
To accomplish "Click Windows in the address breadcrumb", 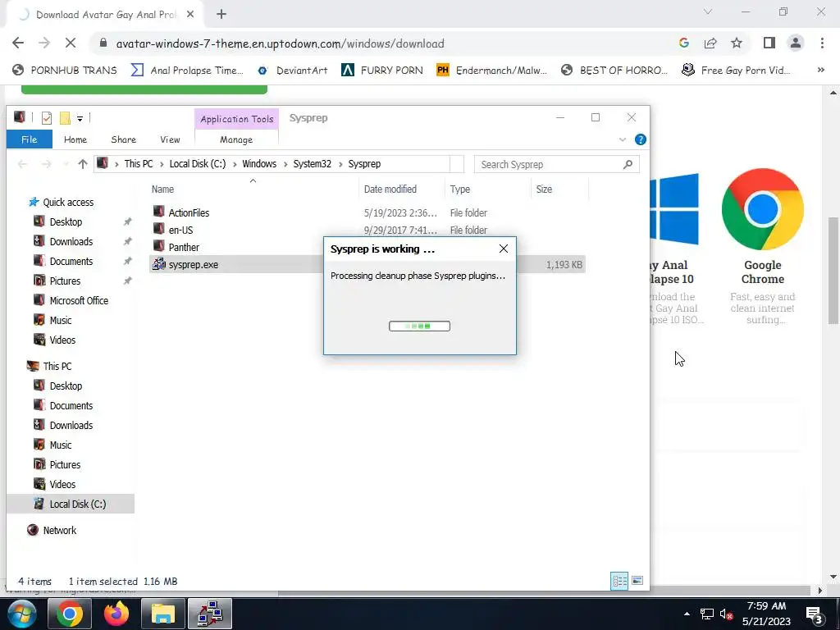I will (x=259, y=164).
